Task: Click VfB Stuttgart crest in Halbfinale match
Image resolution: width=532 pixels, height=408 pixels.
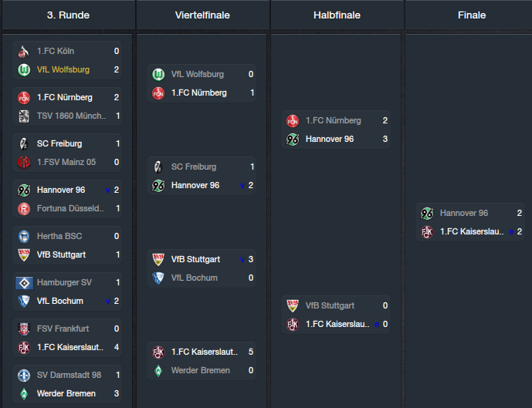Action: click(293, 306)
